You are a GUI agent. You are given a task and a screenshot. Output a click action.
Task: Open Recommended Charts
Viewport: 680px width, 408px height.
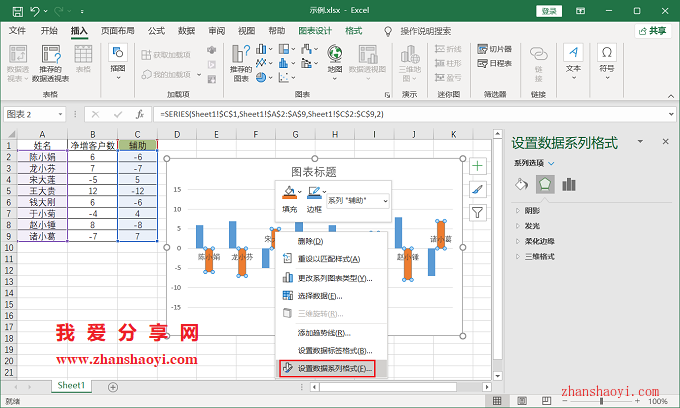pos(241,63)
